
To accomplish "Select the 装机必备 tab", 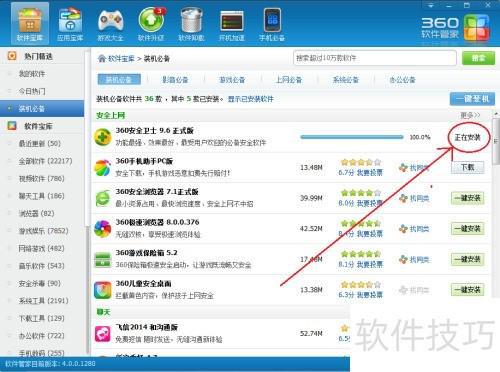I will (x=119, y=79).
